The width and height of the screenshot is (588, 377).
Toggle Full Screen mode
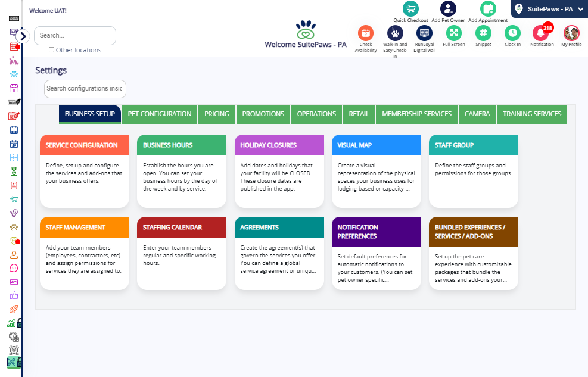pyautogui.click(x=454, y=33)
